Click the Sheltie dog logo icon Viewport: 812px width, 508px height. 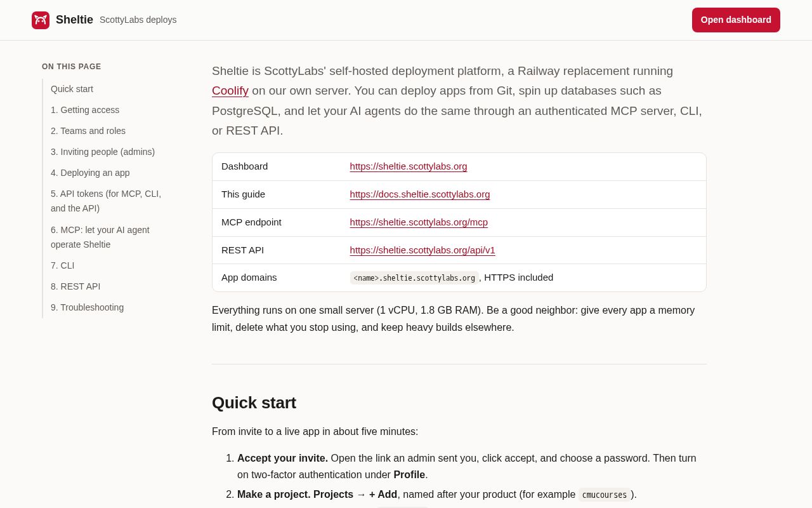[x=41, y=20]
